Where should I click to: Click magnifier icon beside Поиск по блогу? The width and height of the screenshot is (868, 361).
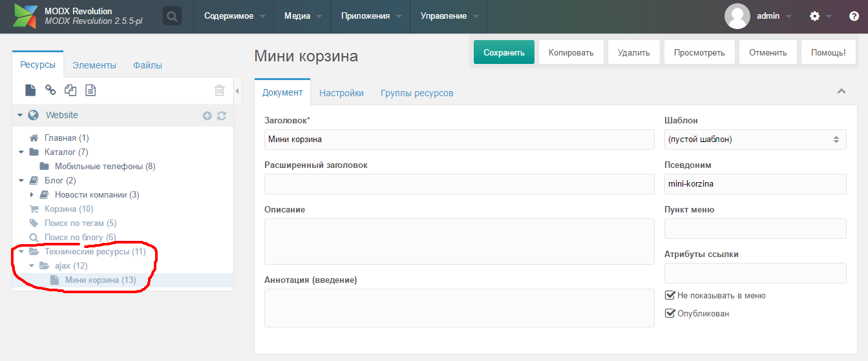pyautogui.click(x=34, y=237)
